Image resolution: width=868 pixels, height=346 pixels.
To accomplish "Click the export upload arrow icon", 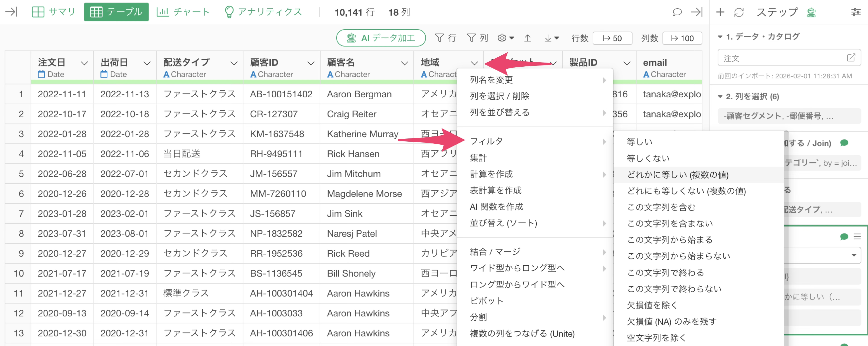I will [527, 38].
